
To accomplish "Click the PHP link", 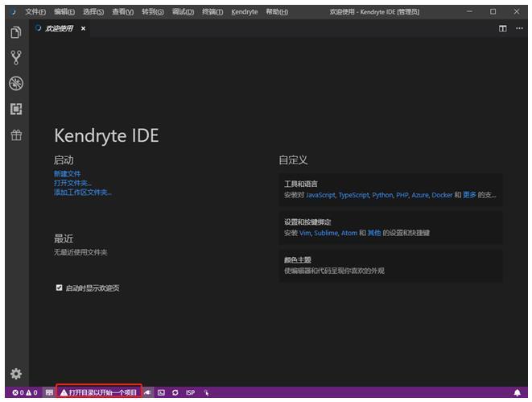I will [402, 195].
